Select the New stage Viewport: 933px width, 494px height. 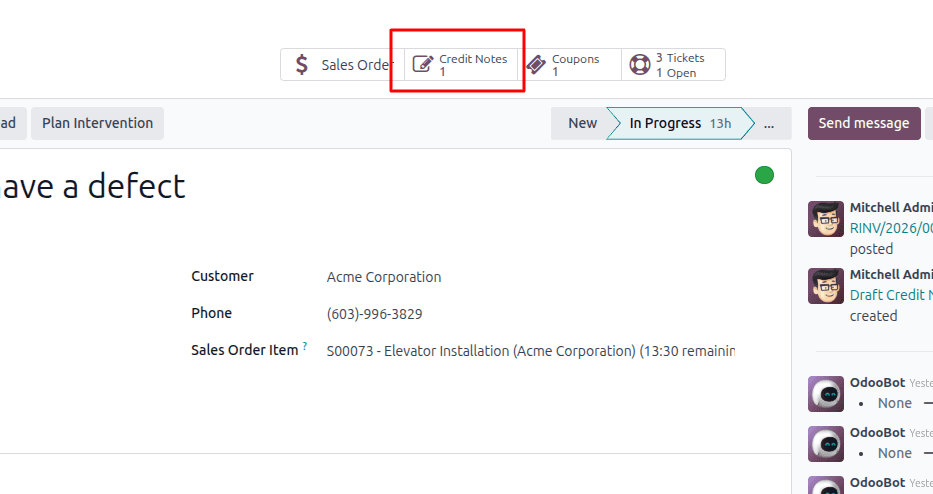582,123
